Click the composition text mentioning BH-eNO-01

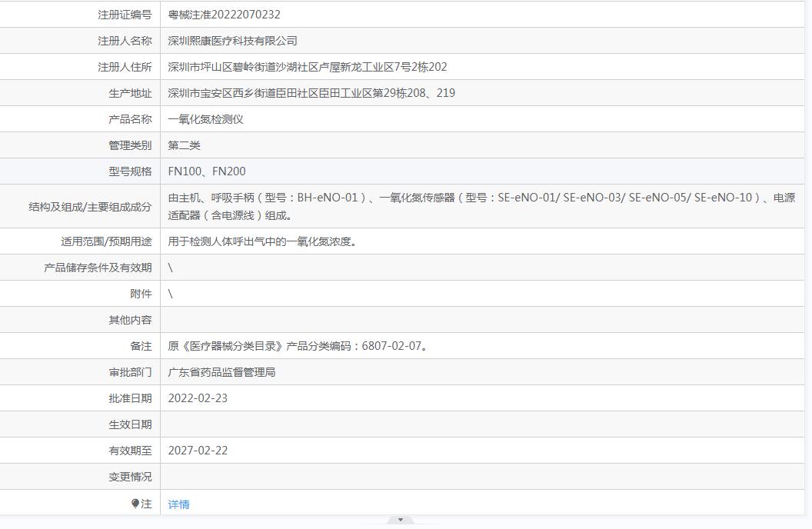click(481, 206)
